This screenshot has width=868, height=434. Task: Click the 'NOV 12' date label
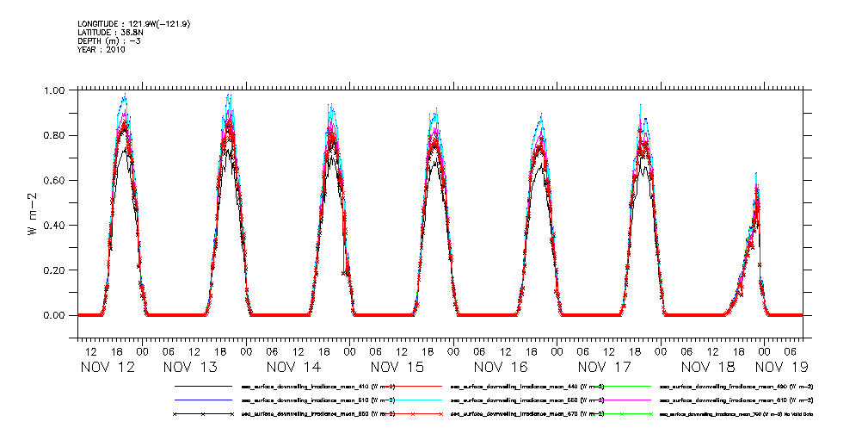point(108,366)
